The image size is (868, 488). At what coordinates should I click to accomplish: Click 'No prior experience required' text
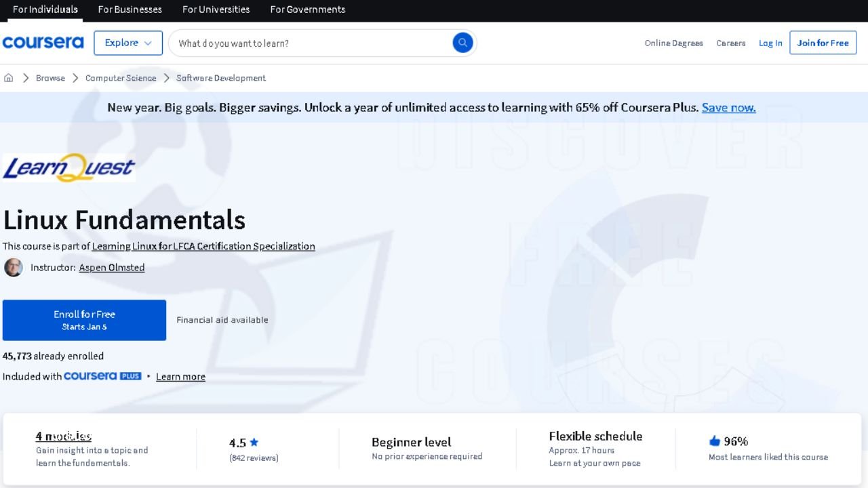click(427, 457)
